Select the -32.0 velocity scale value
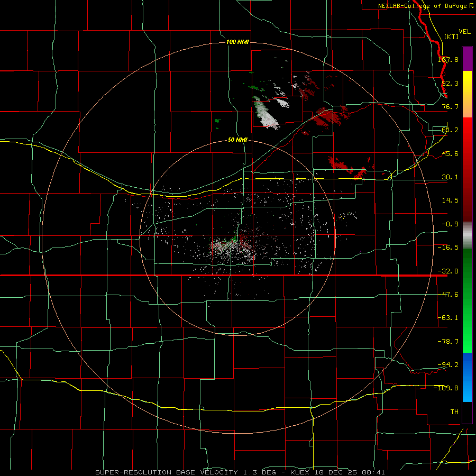Screen dimensions: 476x476 (x=448, y=271)
